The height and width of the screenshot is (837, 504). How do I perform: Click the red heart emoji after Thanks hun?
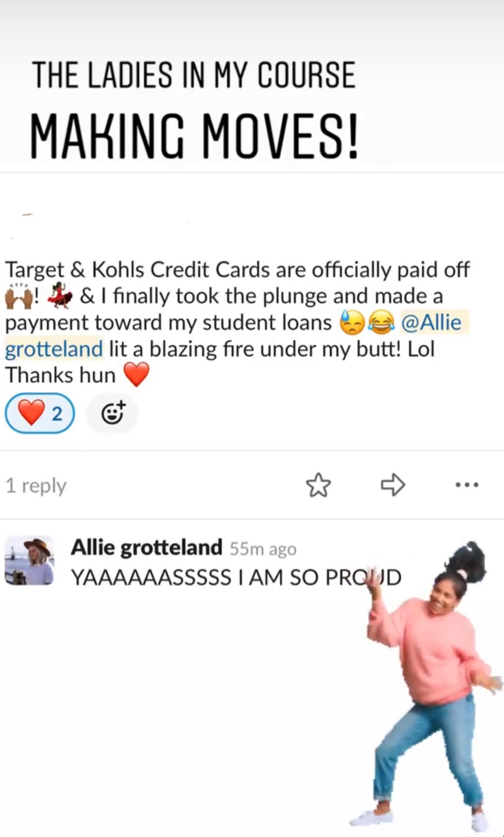(x=137, y=375)
